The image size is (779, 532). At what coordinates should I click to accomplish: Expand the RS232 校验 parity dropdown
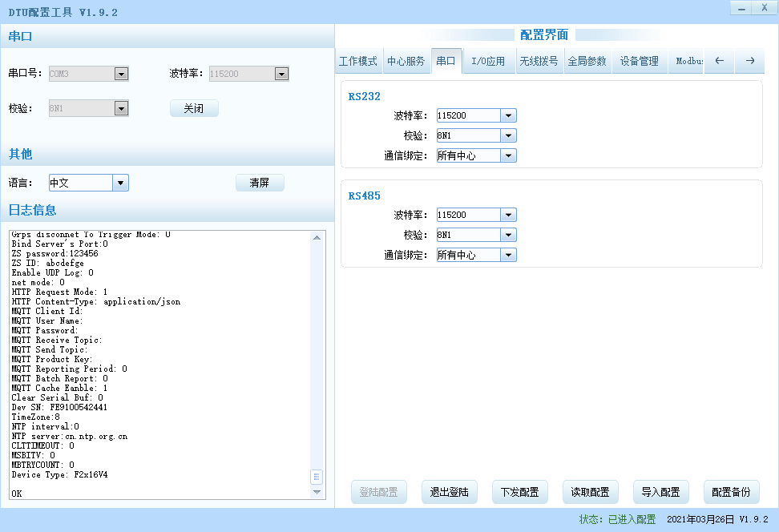coord(508,135)
